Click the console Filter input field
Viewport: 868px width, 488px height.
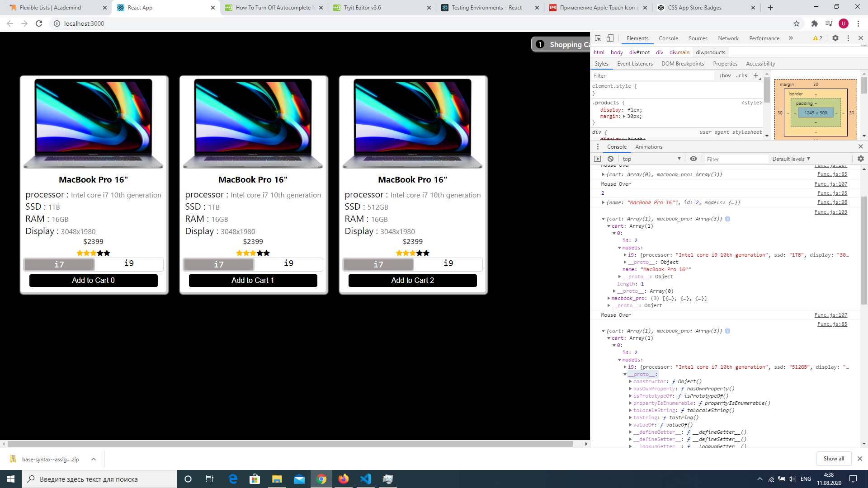click(736, 159)
